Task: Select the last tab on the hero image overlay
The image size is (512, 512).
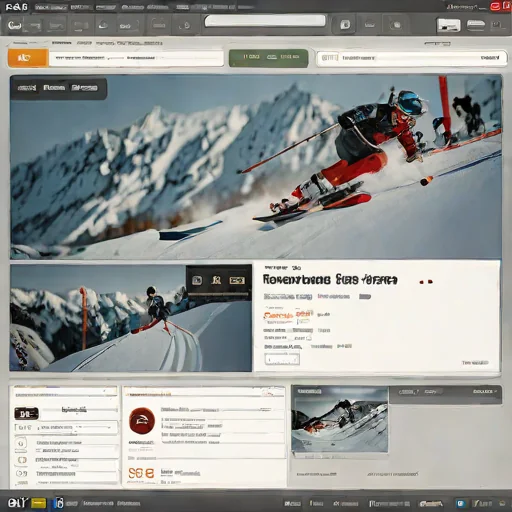Action: tap(85, 88)
